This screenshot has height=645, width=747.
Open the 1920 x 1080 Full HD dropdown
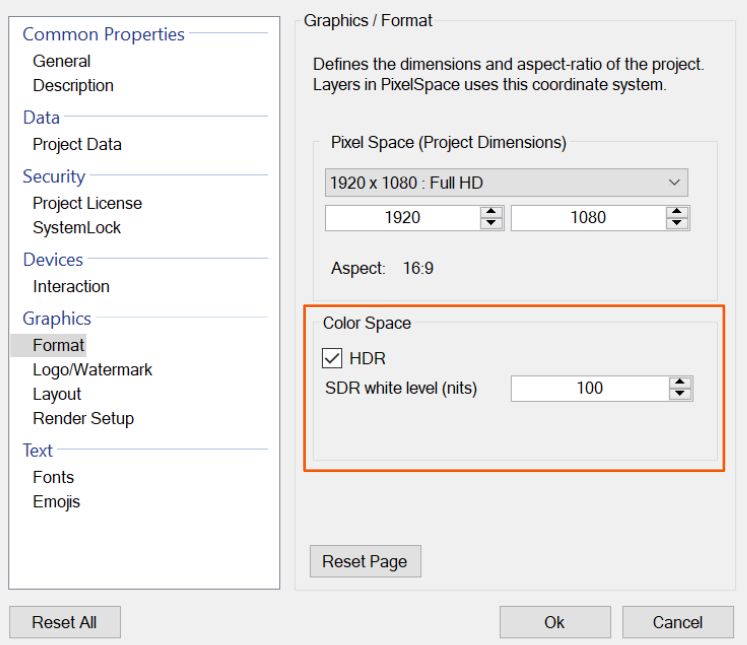(507, 183)
